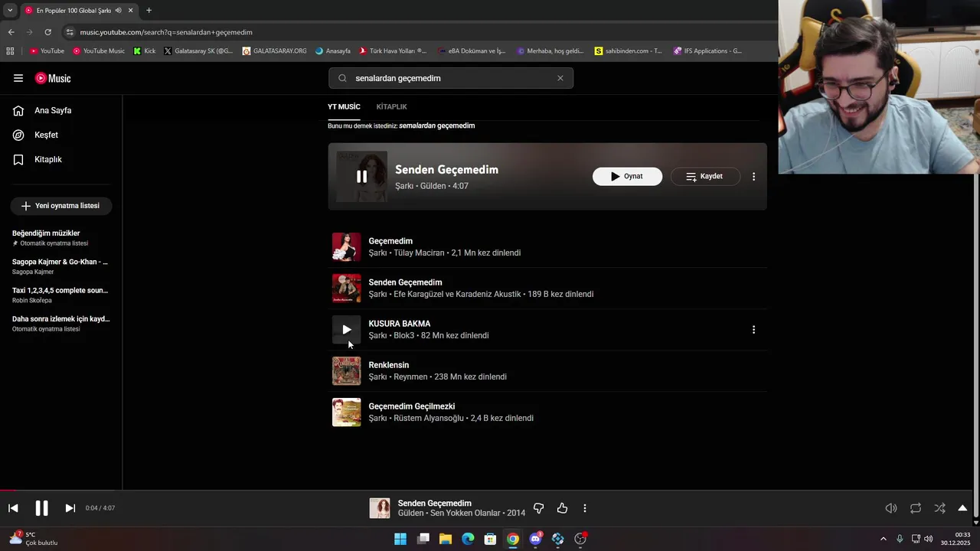Click the browser address bar
This screenshot has width=980, height=551.
(413, 32)
